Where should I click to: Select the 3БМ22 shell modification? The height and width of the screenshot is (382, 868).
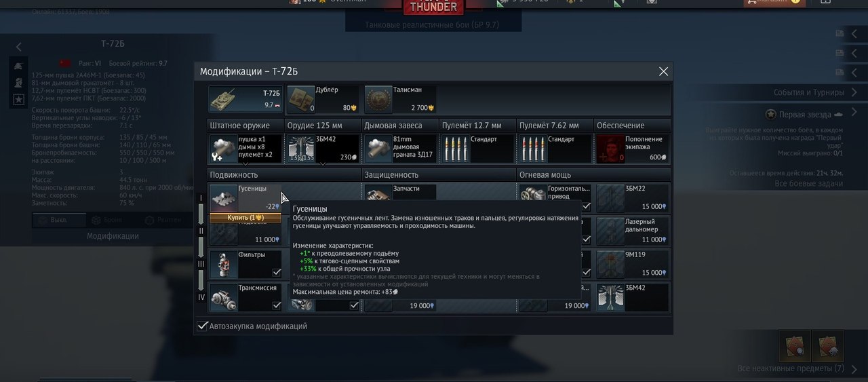pyautogui.click(x=632, y=197)
